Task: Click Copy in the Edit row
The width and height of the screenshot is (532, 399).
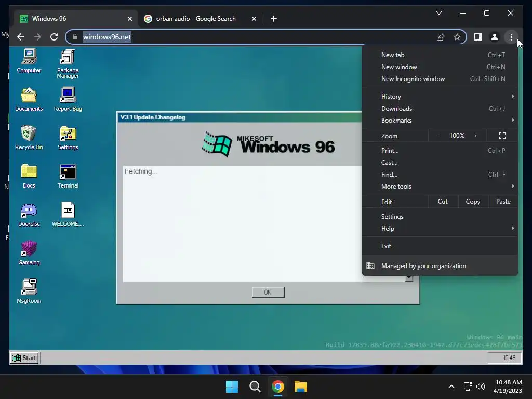Action: pos(473,202)
